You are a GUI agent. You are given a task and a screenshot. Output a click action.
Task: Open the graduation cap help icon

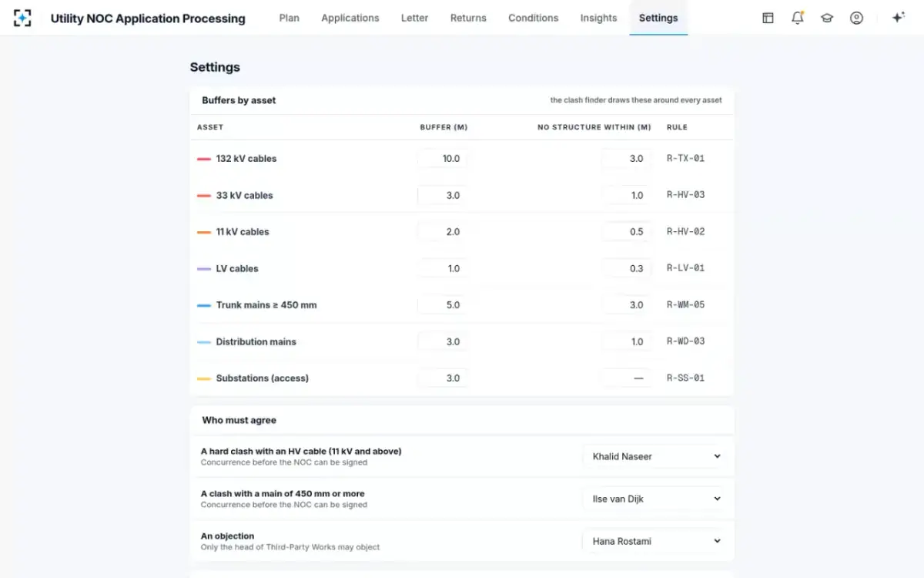(827, 18)
